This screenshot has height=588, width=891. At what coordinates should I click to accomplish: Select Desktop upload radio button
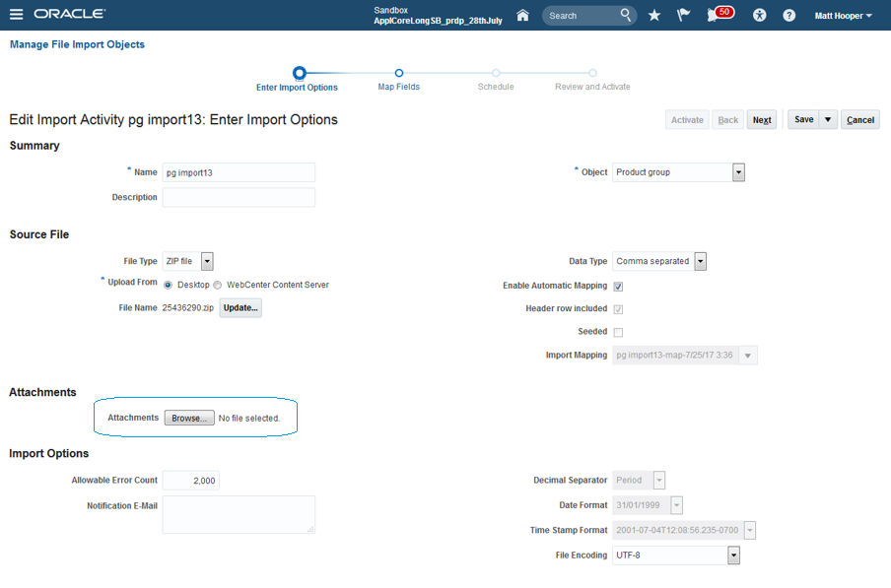[x=168, y=285]
